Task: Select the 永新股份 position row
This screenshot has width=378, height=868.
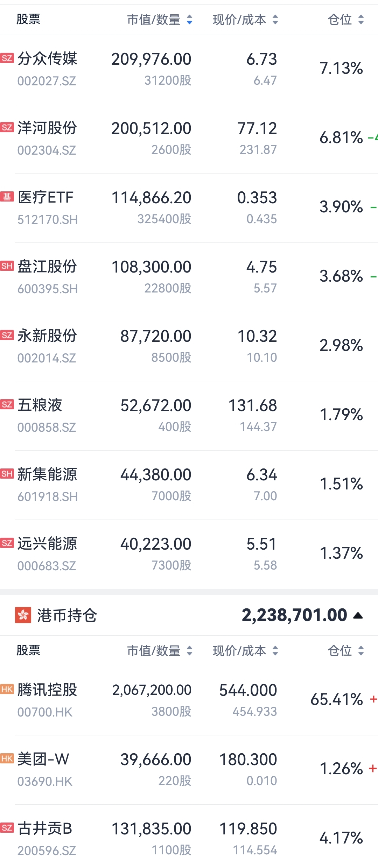Action: tap(189, 346)
